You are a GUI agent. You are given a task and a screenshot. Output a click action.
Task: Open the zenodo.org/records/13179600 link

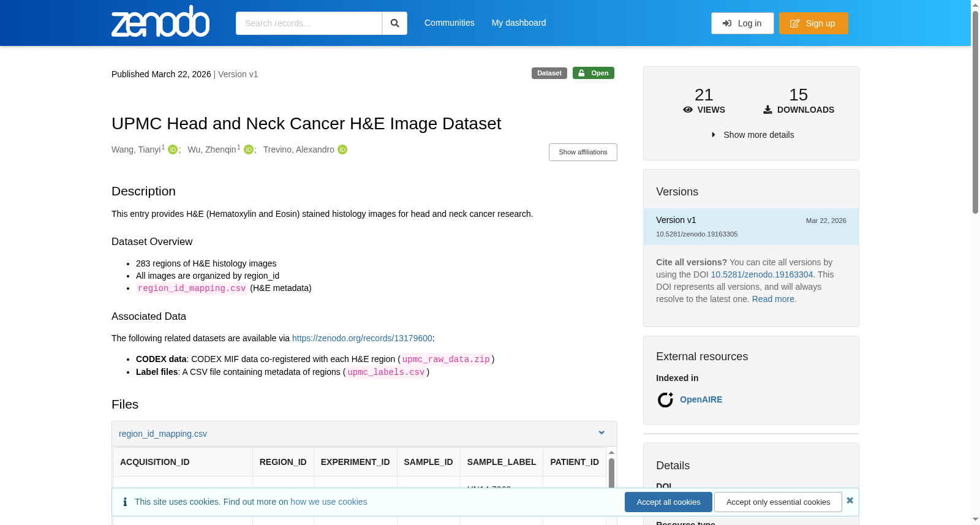tap(362, 338)
